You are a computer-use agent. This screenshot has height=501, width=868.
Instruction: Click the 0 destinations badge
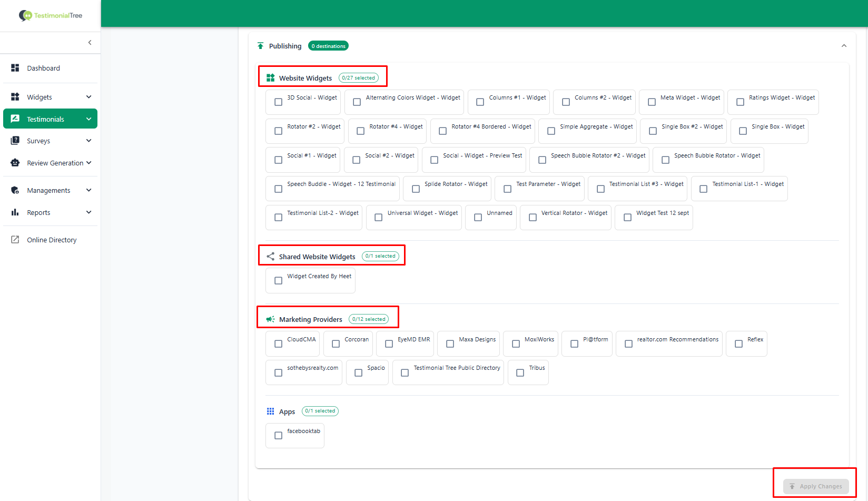coord(329,46)
